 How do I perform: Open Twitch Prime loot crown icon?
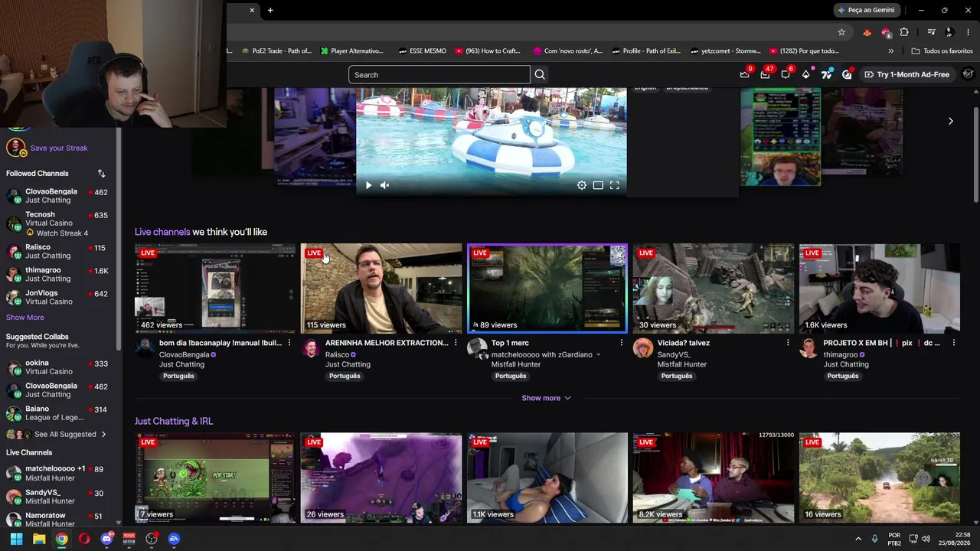point(744,74)
